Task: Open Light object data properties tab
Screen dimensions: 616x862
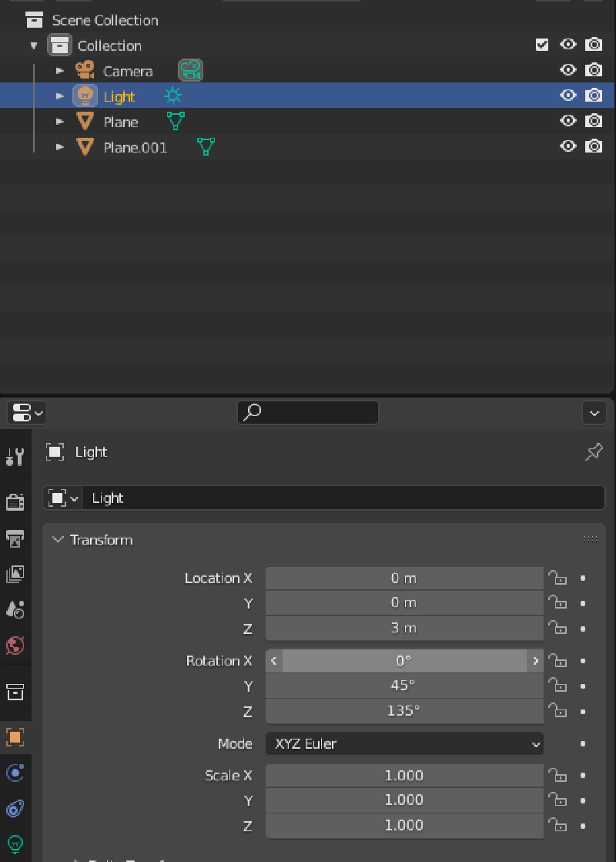Action: pos(15,844)
